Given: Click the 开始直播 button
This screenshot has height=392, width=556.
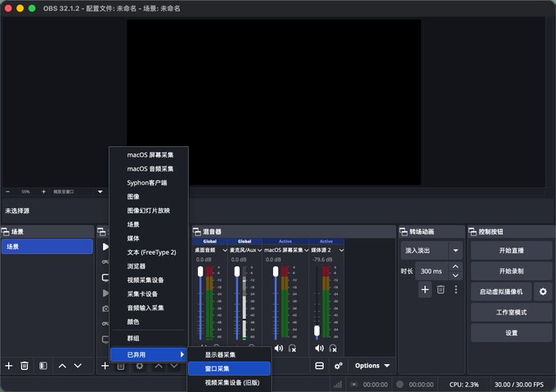Looking at the screenshot, I should [511, 251].
